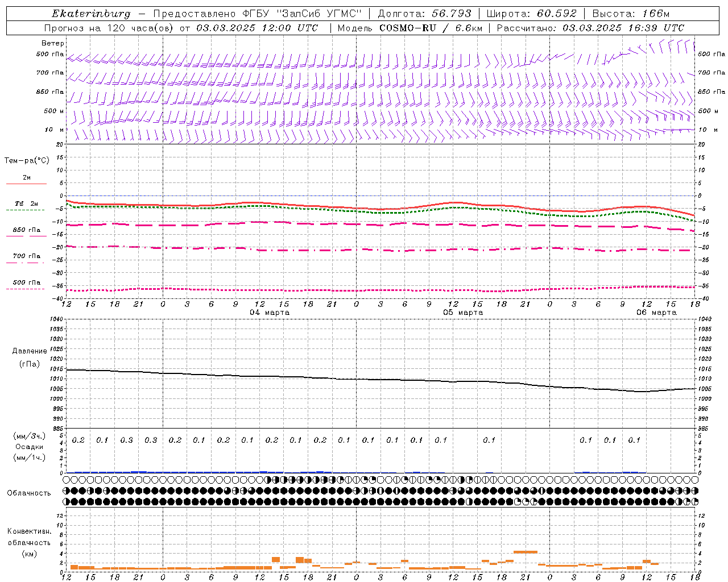Click the (мм/3ч.) precipitation unit label
Viewport: 728px width, 582px height.
[30, 436]
